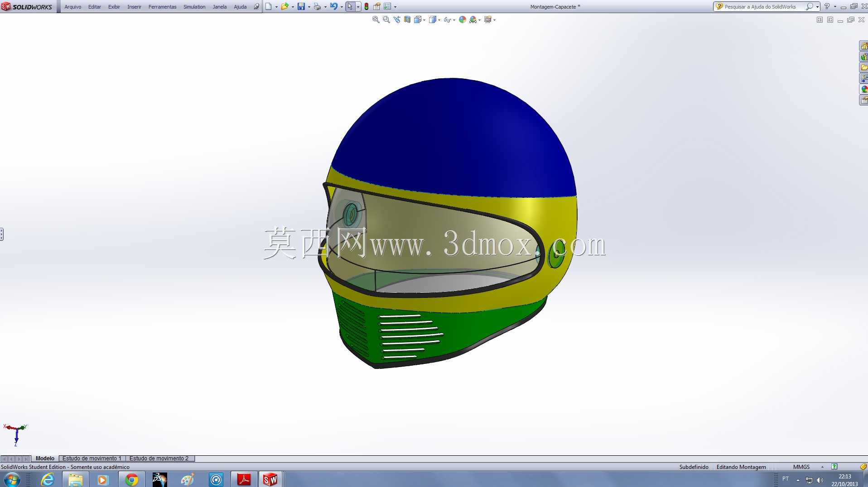Open Google Chrome from the taskbar
This screenshot has height=487, width=868.
coord(131,479)
